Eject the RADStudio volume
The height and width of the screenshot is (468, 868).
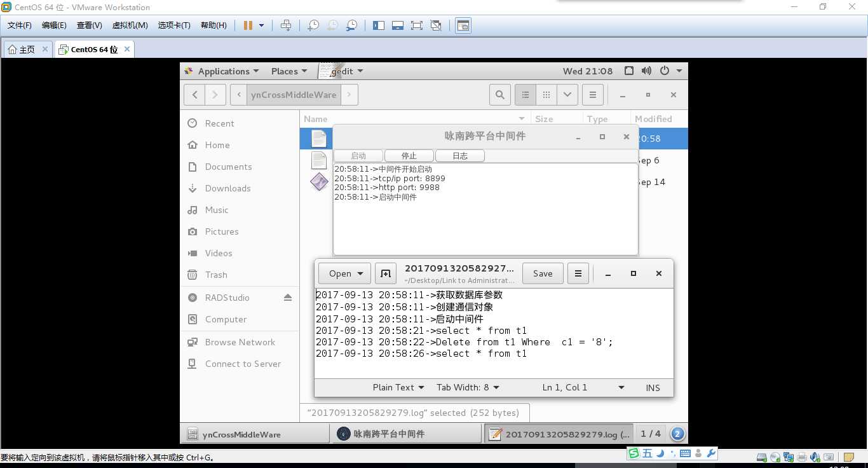(x=288, y=298)
